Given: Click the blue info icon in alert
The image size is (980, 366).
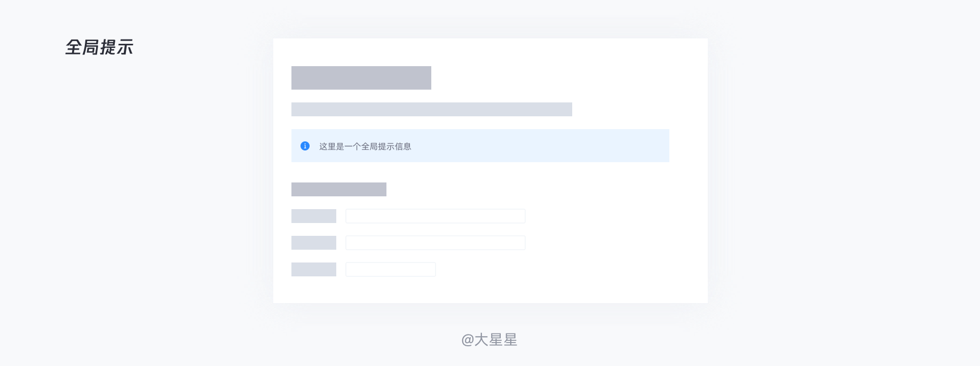Looking at the screenshot, I should [x=305, y=146].
